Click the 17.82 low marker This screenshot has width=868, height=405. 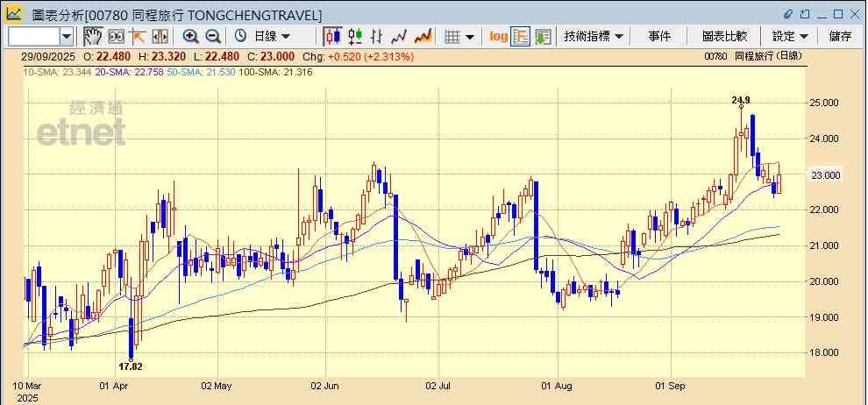click(130, 366)
